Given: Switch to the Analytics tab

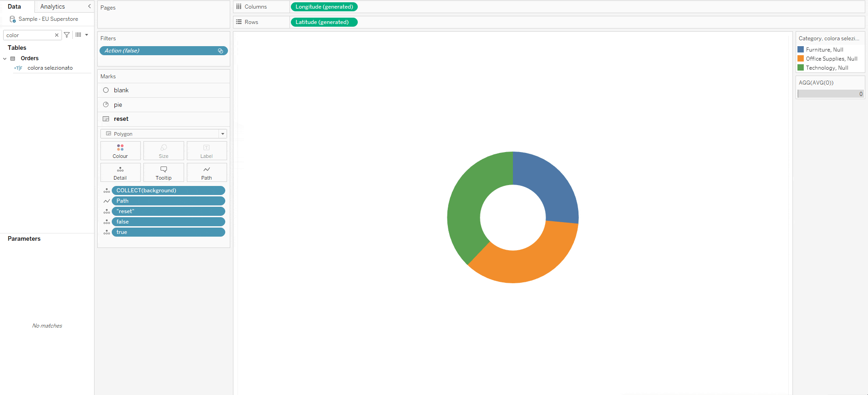Looking at the screenshot, I should click(x=52, y=6).
